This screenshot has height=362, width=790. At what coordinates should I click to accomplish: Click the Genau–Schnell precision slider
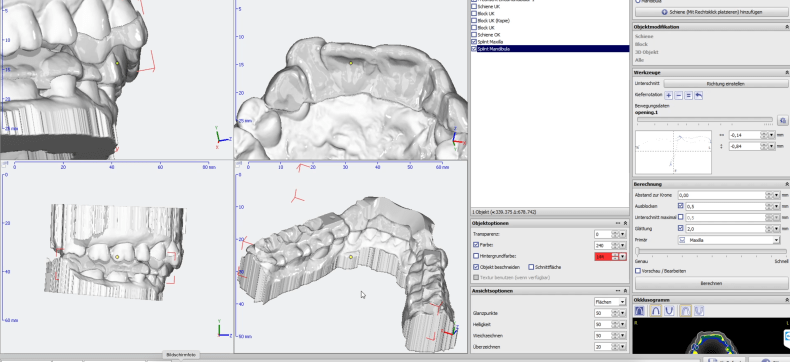pos(710,251)
